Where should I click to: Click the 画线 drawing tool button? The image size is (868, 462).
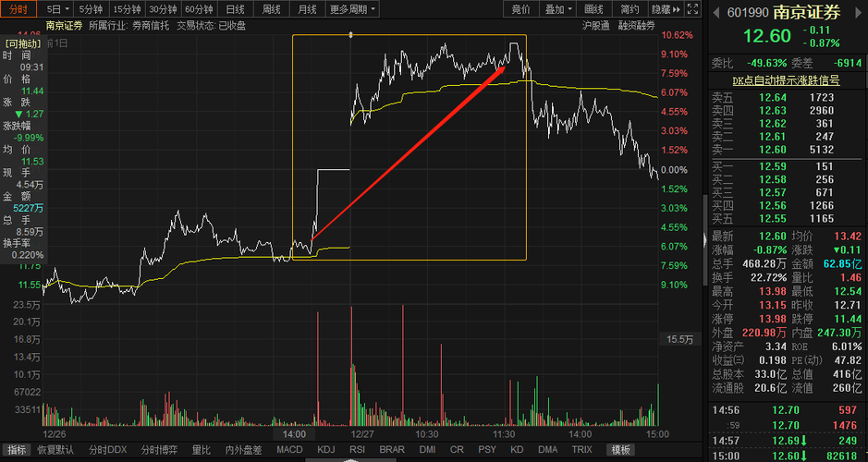(x=593, y=9)
